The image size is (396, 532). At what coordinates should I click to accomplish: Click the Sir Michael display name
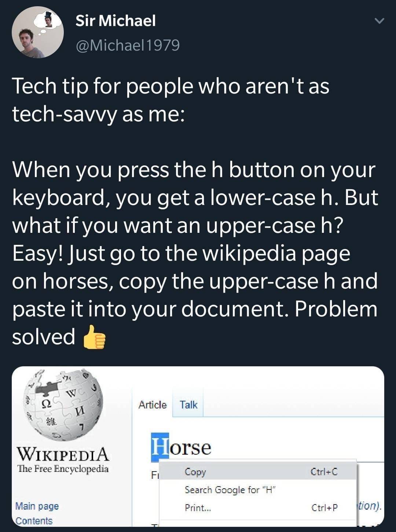115,21
